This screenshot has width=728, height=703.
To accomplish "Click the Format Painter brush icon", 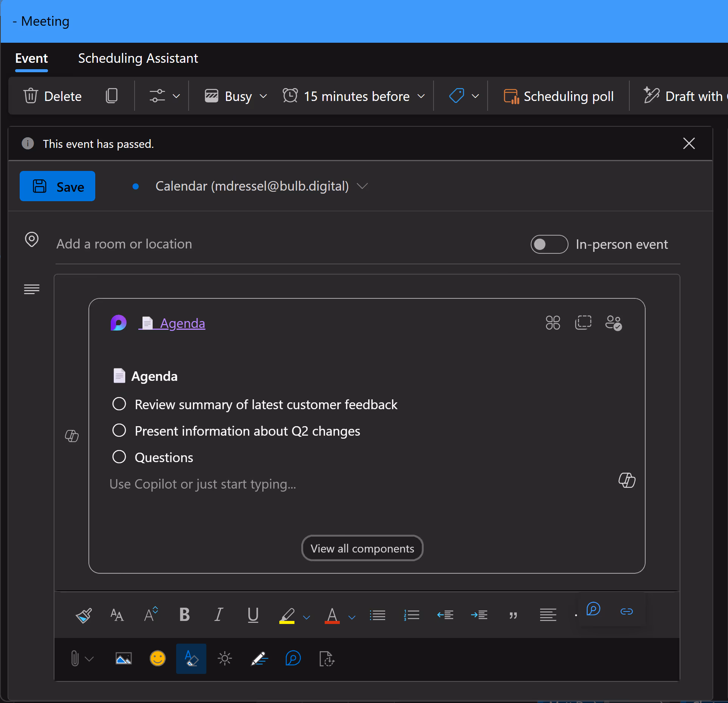I will (x=84, y=615).
